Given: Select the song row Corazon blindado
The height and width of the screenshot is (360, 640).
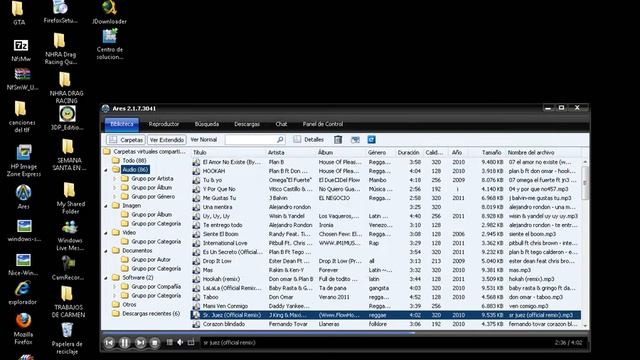Looking at the screenshot, I should coord(386,324).
